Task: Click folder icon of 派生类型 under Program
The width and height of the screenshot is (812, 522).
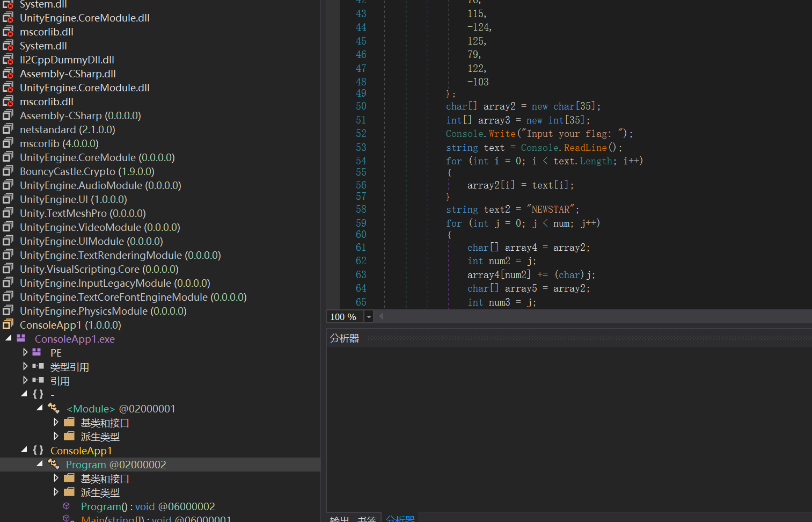Action: (69, 492)
